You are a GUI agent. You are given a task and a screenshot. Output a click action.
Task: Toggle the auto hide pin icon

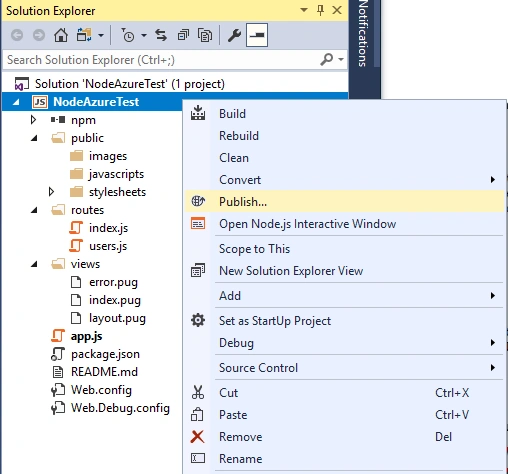point(320,10)
